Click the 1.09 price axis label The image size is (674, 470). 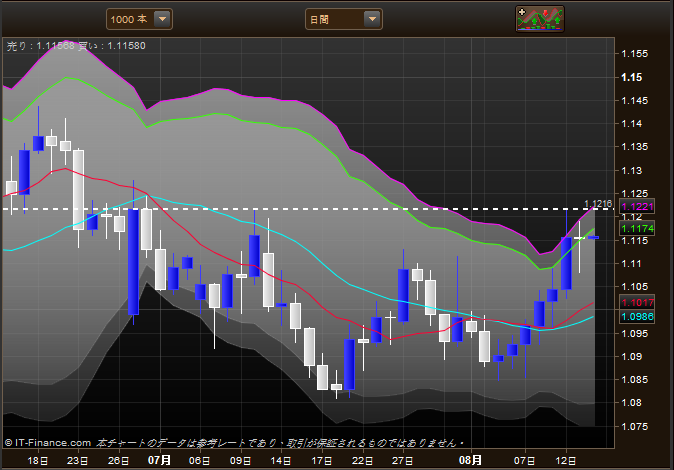tap(631, 356)
